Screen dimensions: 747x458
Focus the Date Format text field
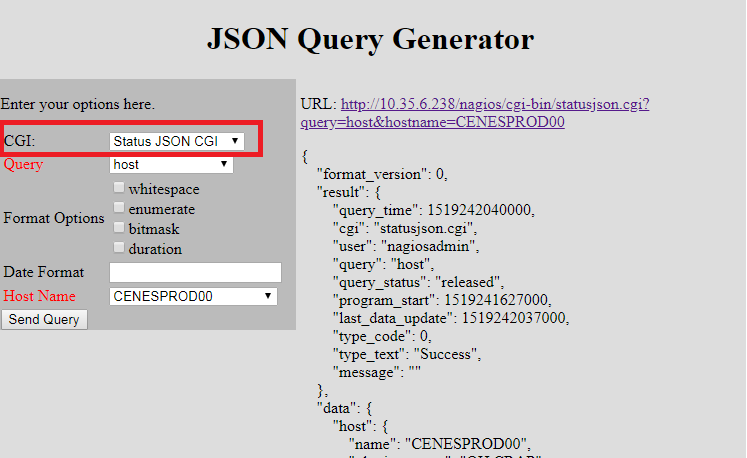pyautogui.click(x=195, y=272)
